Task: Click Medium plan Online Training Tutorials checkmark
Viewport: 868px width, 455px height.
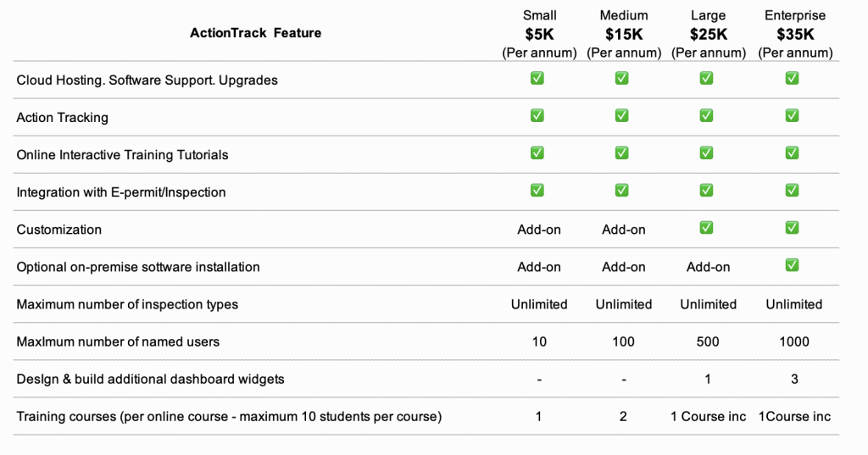Action: pos(621,153)
